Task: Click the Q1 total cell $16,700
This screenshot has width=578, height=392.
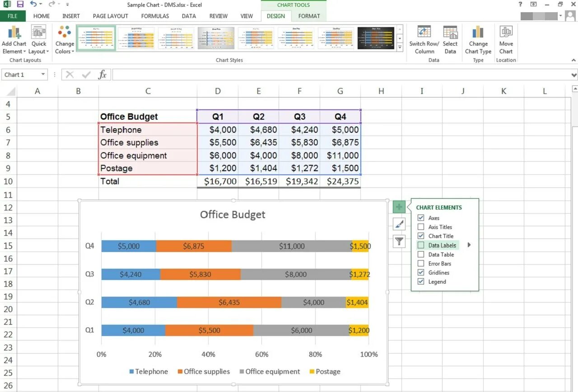Action: (218, 182)
